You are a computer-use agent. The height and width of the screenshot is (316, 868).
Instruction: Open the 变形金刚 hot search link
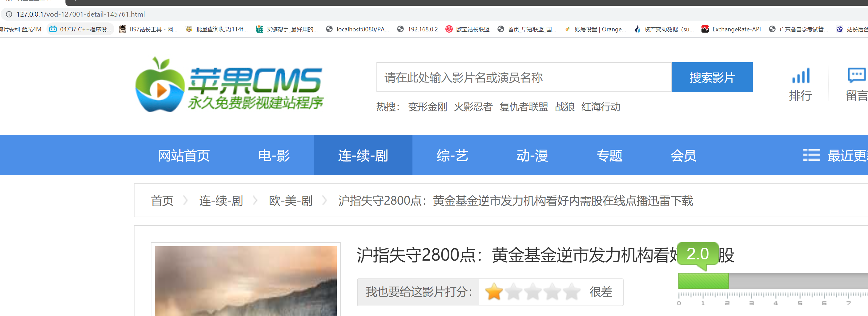428,107
